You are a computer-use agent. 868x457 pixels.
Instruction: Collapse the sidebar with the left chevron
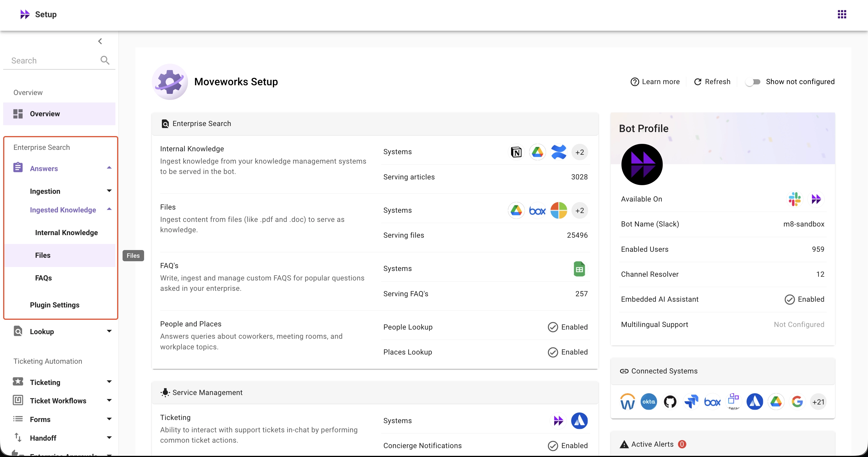point(100,41)
